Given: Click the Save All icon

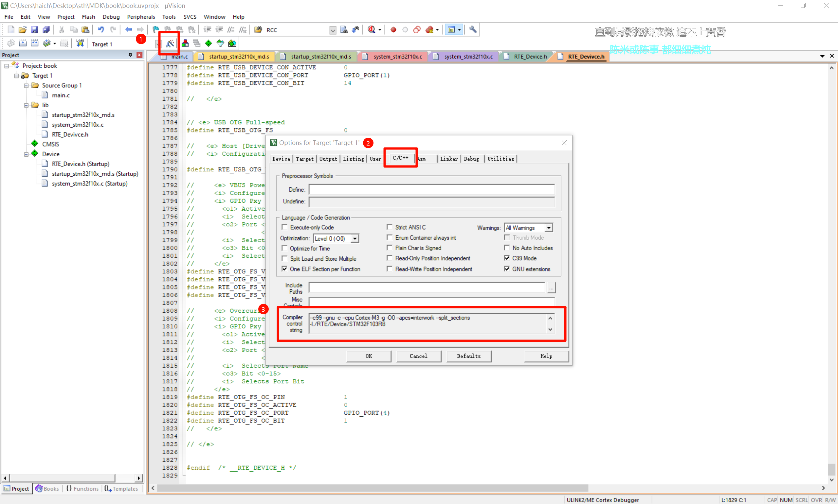Looking at the screenshot, I should [46, 30].
